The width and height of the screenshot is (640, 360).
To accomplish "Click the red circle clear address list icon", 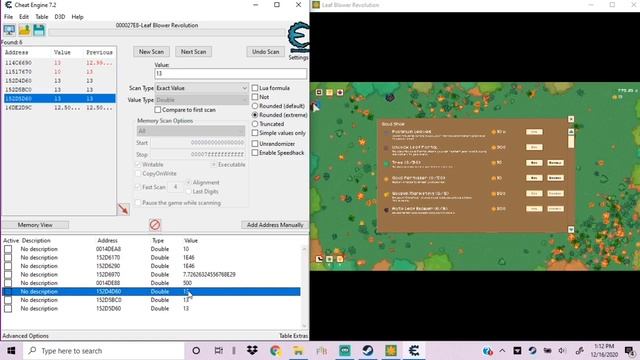I will 155,224.
